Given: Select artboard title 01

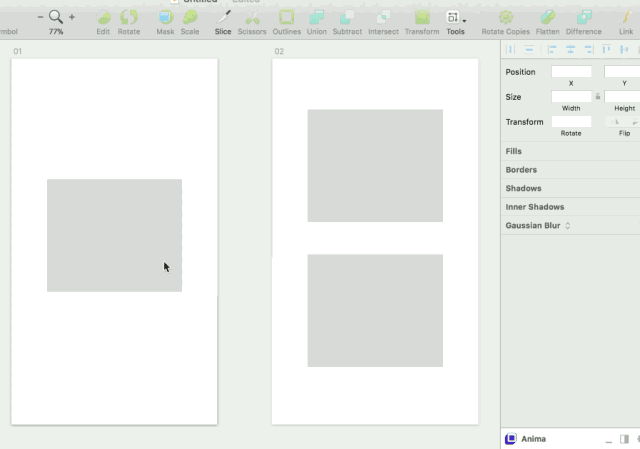Looking at the screenshot, I should (x=17, y=51).
